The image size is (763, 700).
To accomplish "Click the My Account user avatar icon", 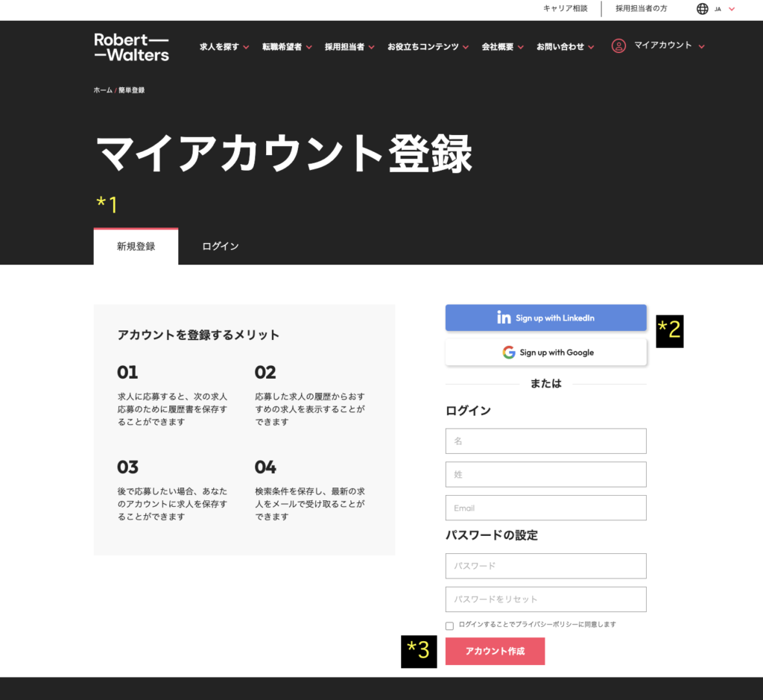I will click(x=618, y=46).
